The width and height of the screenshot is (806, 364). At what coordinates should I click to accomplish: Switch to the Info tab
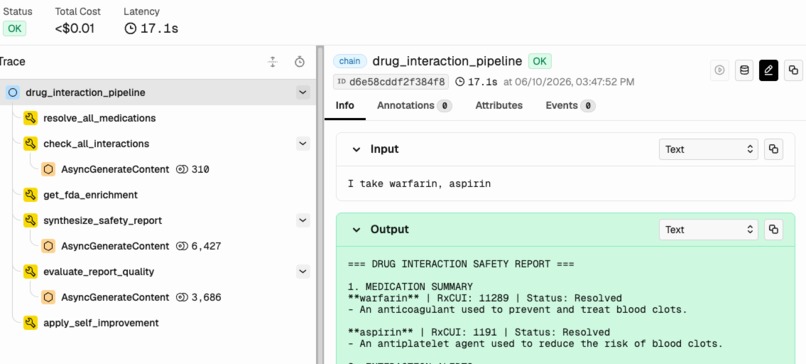[345, 105]
